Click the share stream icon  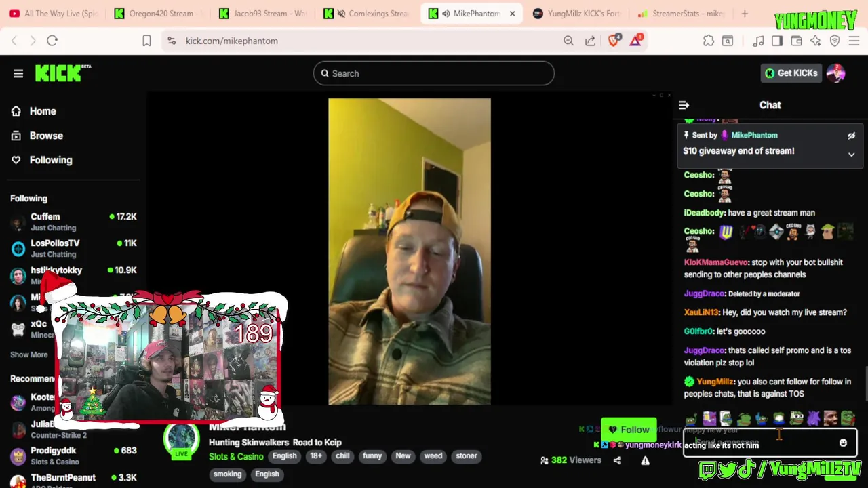pyautogui.click(x=617, y=460)
